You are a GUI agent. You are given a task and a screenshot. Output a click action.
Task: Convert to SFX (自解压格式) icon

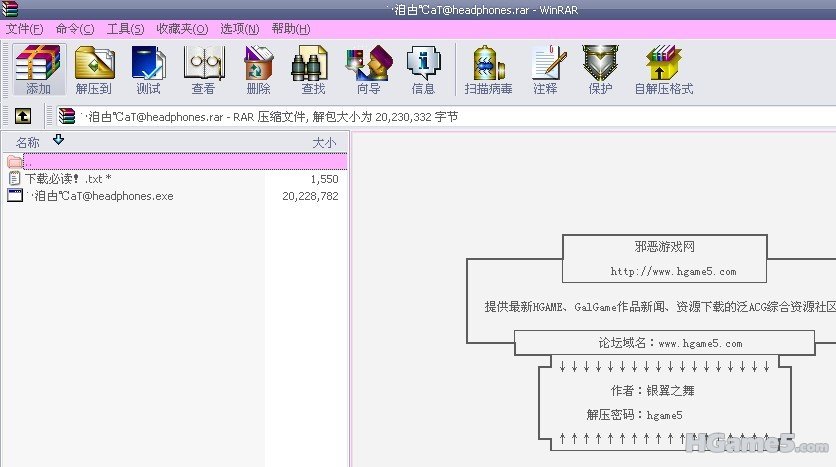click(664, 70)
